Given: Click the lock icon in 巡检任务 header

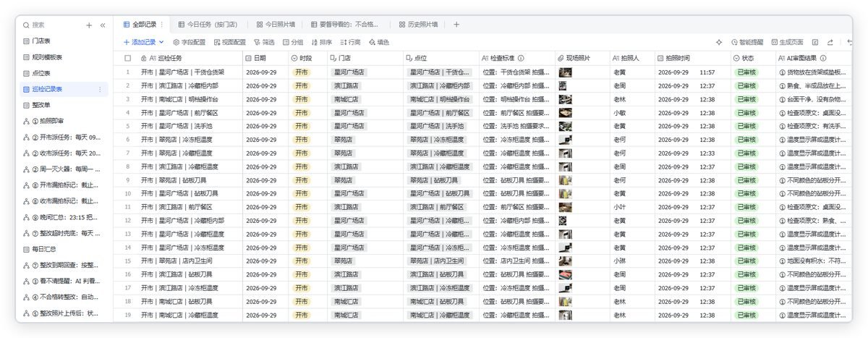Looking at the screenshot, I should click(x=143, y=58).
